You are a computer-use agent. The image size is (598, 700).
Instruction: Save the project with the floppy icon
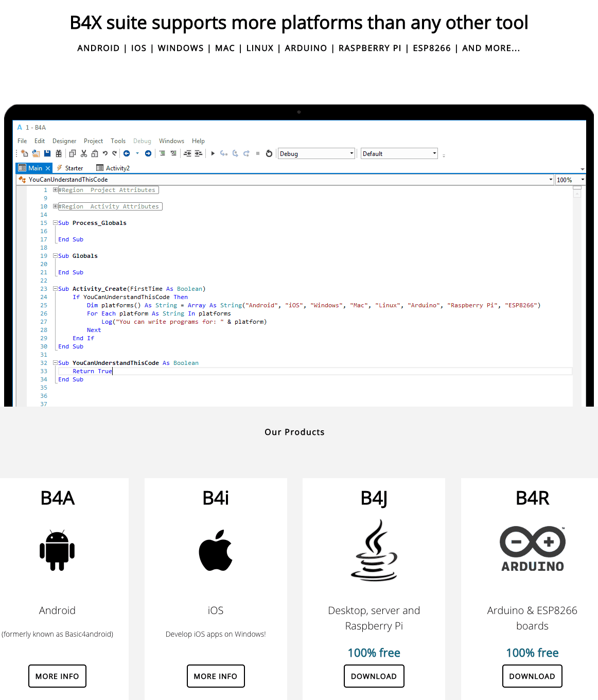point(47,153)
